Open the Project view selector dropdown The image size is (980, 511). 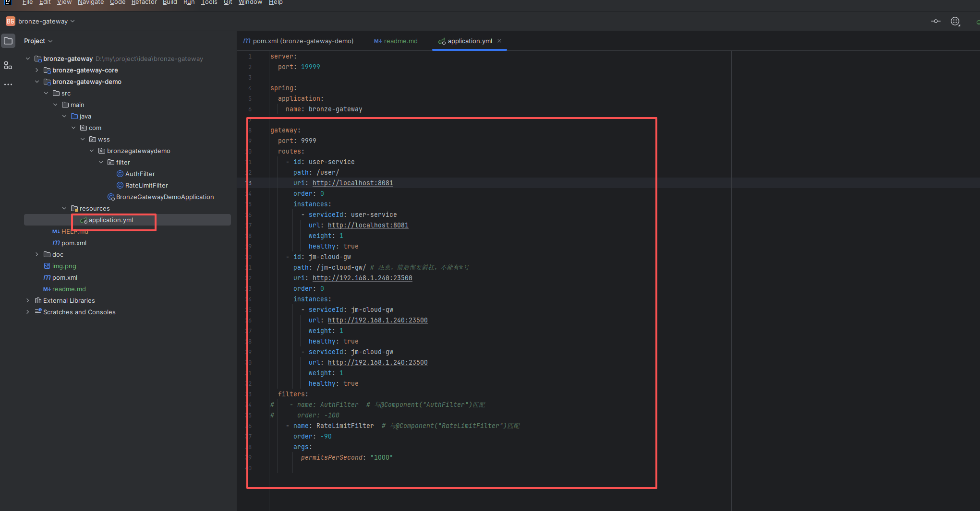click(38, 41)
